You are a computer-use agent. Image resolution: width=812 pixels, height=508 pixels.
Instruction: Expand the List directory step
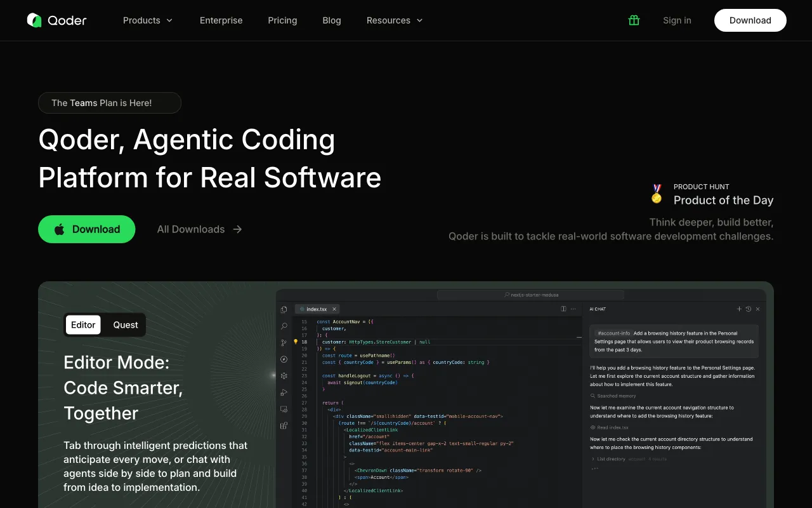pyautogui.click(x=593, y=458)
